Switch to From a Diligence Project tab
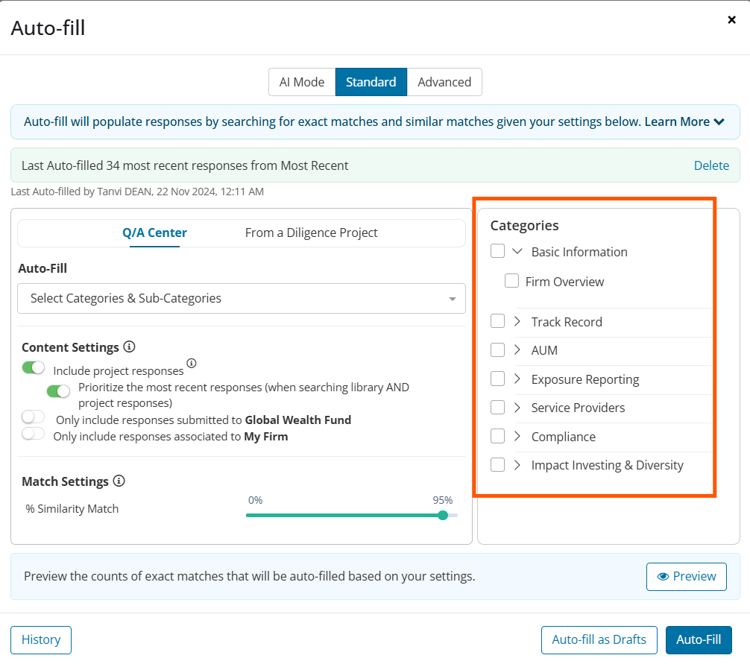The image size is (750, 664). (x=311, y=233)
